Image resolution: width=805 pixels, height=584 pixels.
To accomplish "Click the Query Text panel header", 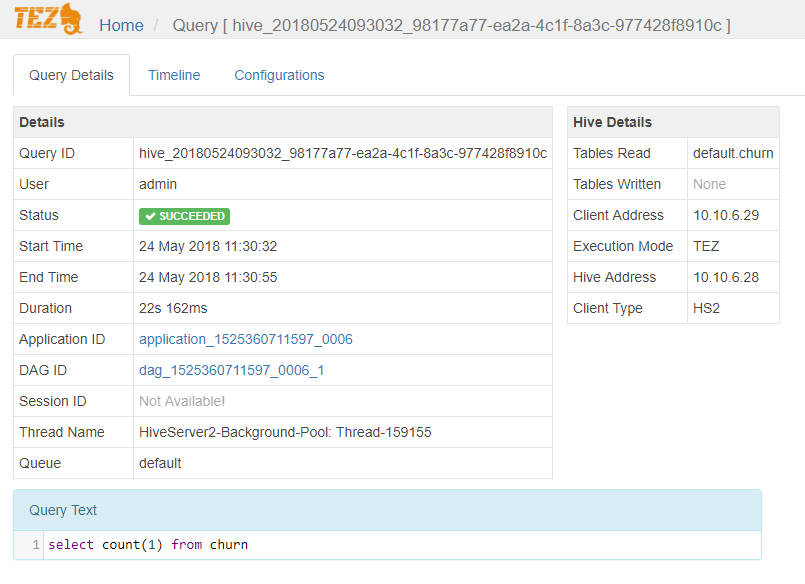I will coord(387,510).
